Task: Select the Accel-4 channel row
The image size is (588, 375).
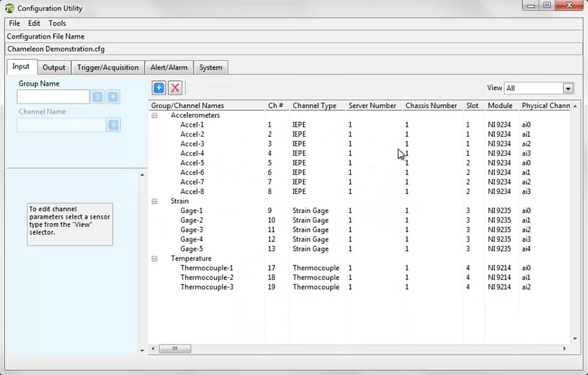Action: click(360, 154)
